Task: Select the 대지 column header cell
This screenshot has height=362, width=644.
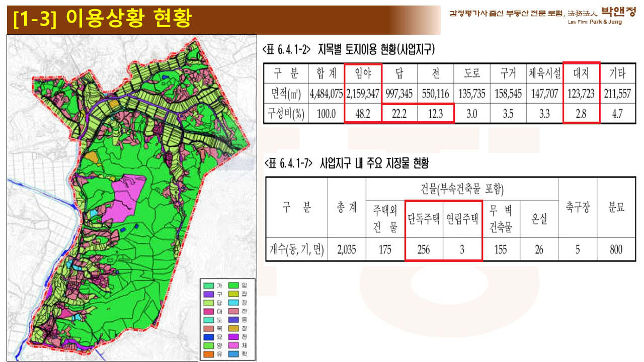Action: 581,74
